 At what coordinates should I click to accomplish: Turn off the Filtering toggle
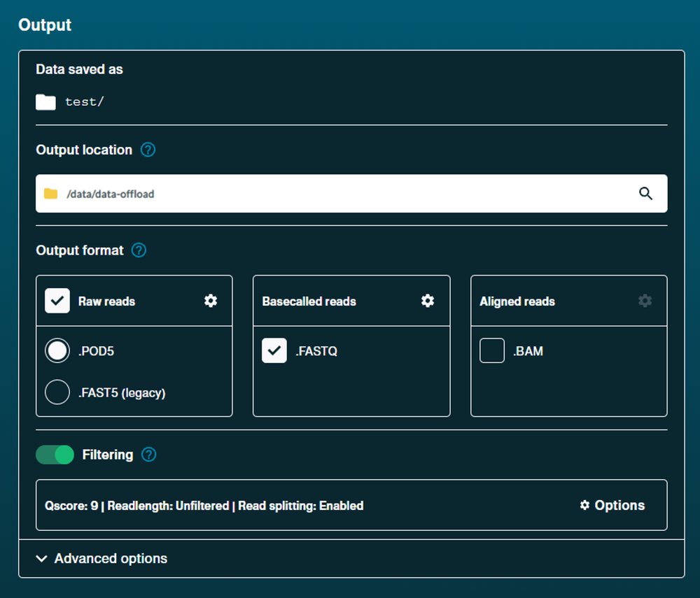coord(55,455)
